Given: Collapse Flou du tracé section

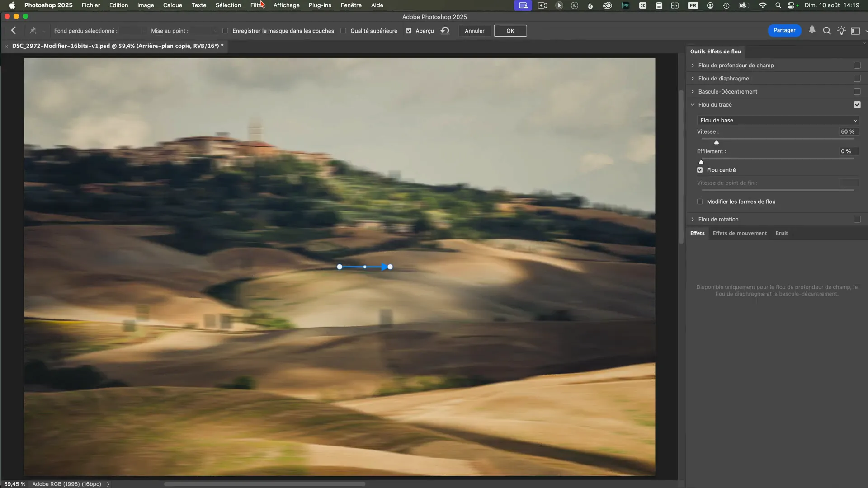Looking at the screenshot, I should tap(692, 104).
